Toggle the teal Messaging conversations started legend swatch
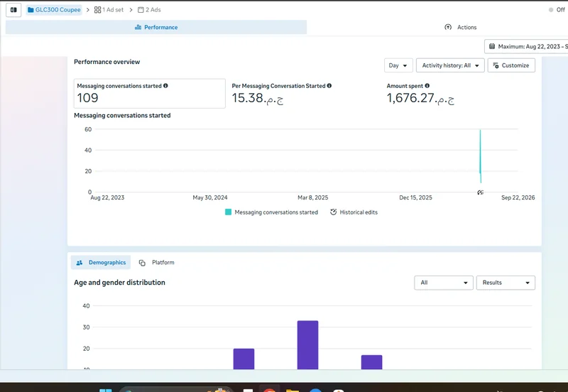568x392 pixels. click(228, 212)
